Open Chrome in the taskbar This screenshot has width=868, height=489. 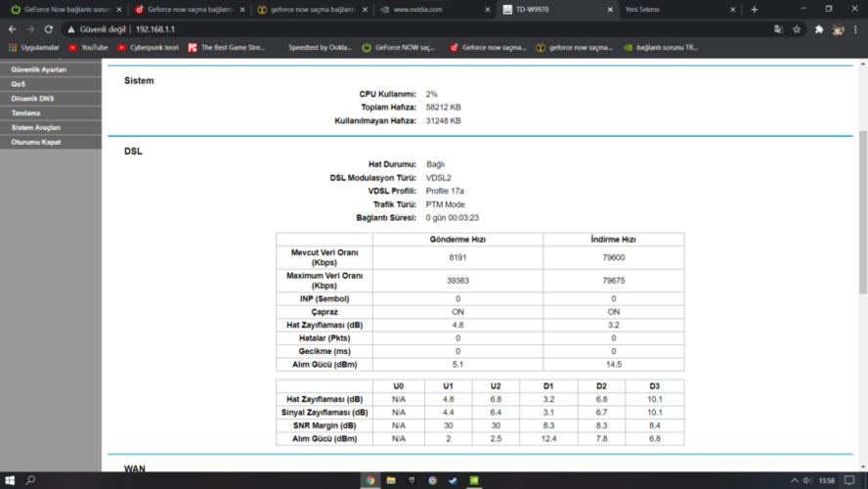(369, 480)
